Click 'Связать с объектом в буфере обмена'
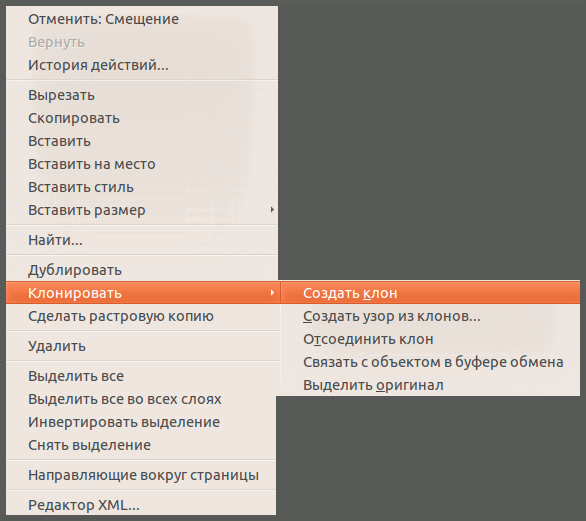The width and height of the screenshot is (586, 521). pos(430,362)
